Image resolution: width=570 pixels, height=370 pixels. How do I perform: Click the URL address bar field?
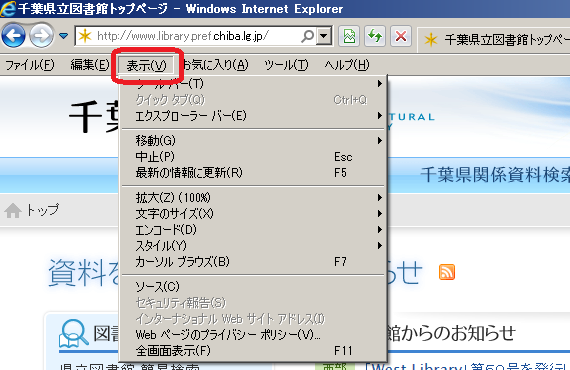(x=196, y=36)
